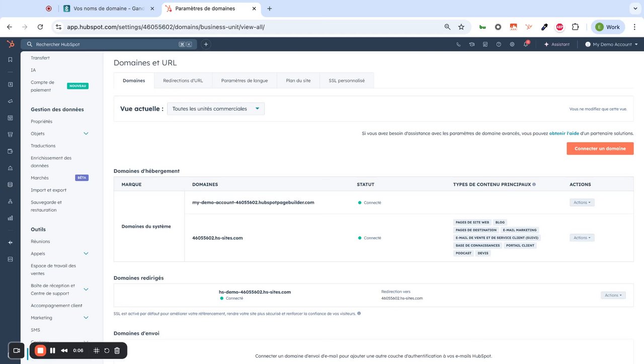Switch to SSL personnalisé tab
This screenshot has width=644, height=364.
click(347, 80)
